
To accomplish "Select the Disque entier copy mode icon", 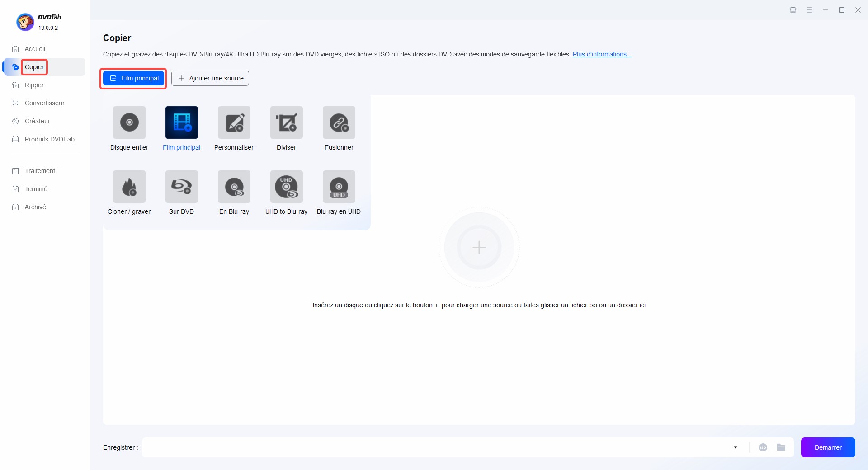I will click(129, 122).
